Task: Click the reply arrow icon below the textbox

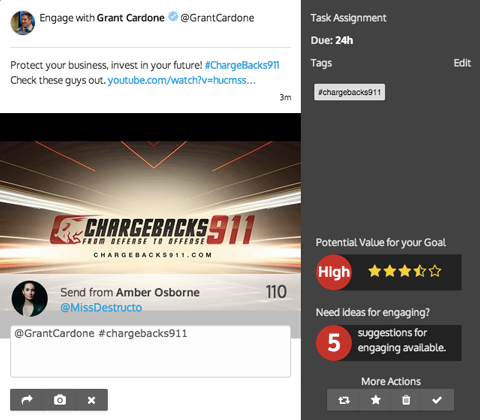Action: point(27,399)
